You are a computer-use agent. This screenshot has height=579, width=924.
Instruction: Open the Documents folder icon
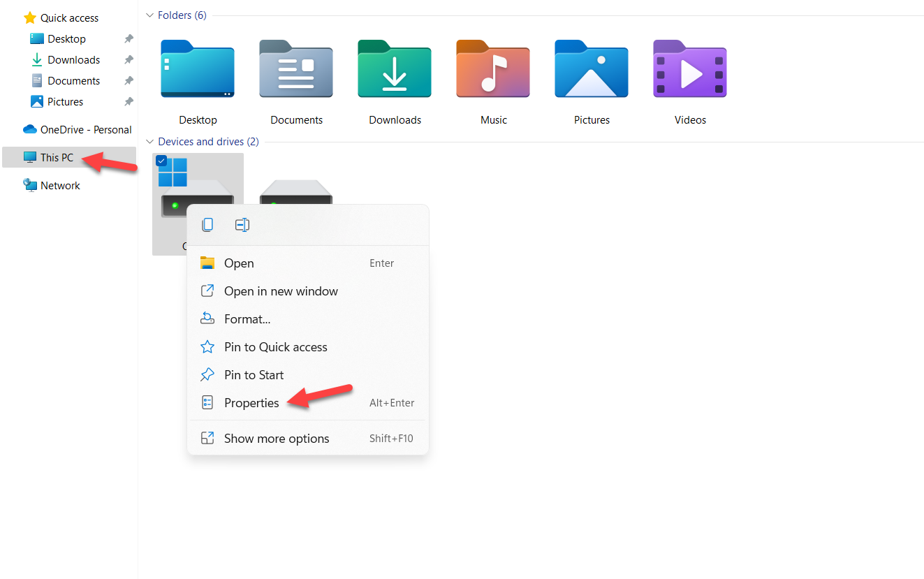(x=296, y=68)
